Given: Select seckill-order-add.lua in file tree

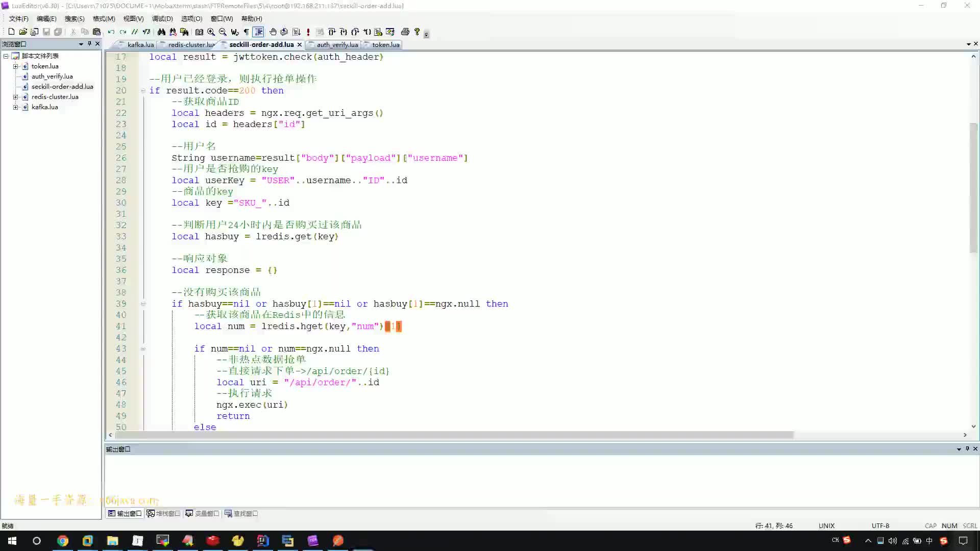Looking at the screenshot, I should tap(62, 86).
